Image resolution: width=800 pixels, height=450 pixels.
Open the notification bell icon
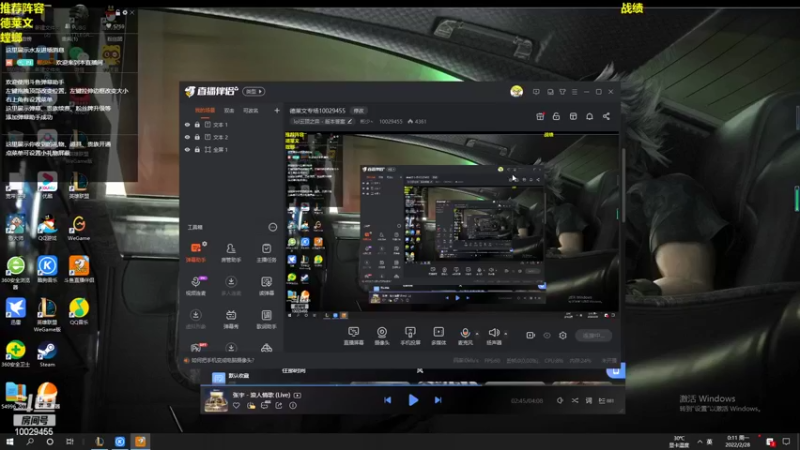(x=589, y=116)
